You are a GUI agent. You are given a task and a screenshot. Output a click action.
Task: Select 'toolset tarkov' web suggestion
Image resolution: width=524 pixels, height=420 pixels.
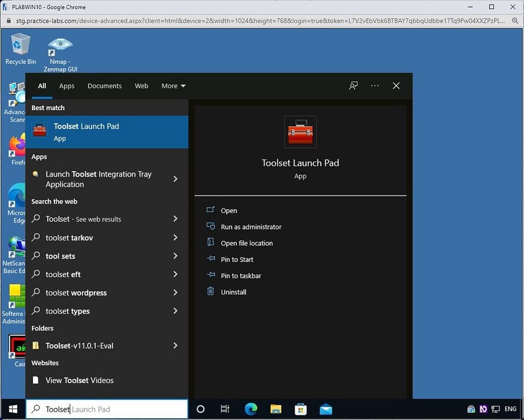(107, 238)
